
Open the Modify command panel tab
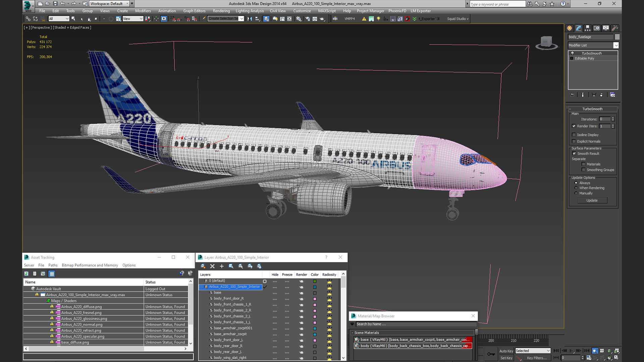pyautogui.click(x=579, y=28)
